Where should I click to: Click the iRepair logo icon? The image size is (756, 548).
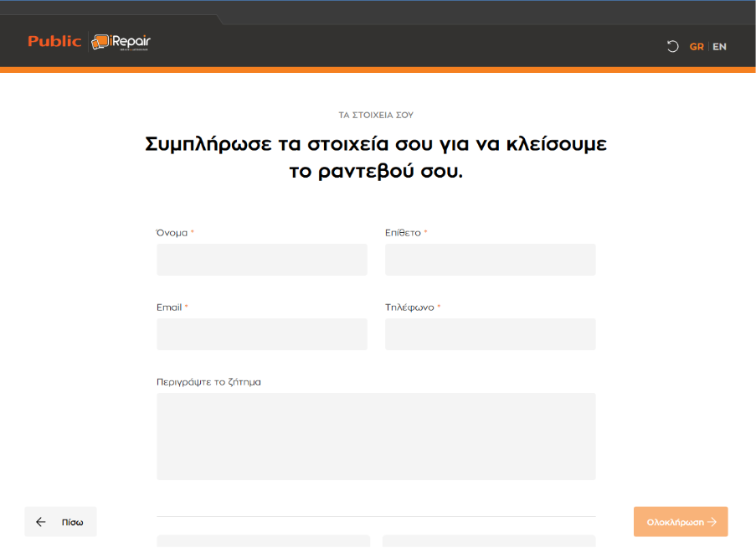tap(101, 42)
